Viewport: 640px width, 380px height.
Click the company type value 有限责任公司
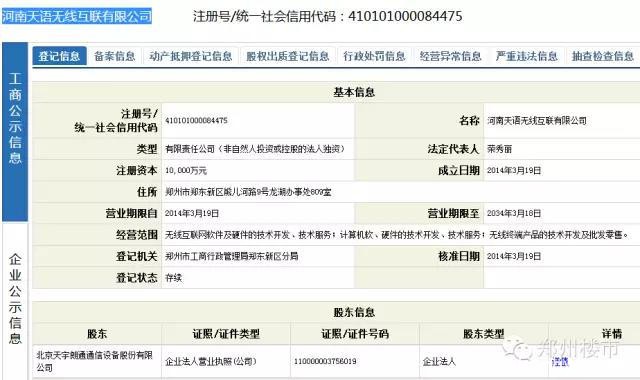click(x=255, y=149)
